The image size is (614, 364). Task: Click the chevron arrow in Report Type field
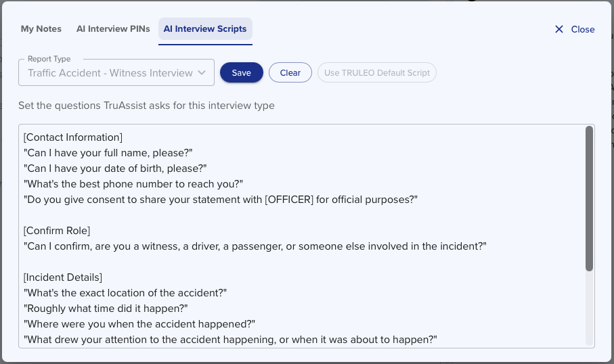click(x=202, y=73)
